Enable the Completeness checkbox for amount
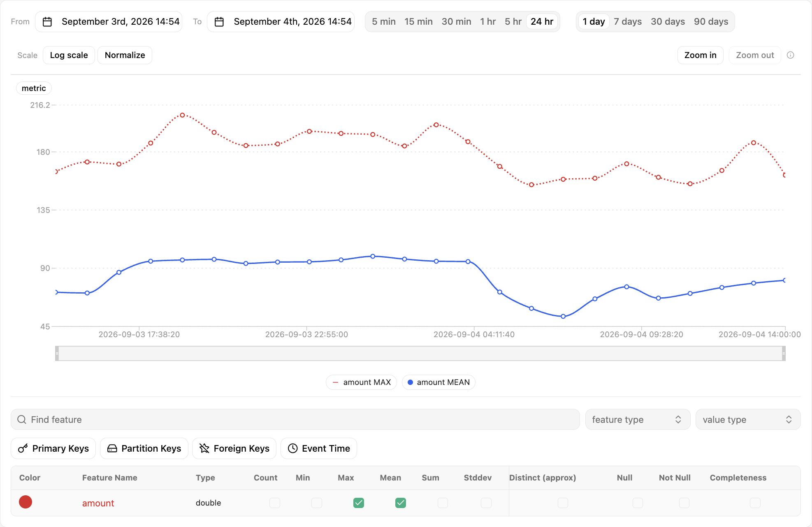812x527 pixels. [x=755, y=503]
